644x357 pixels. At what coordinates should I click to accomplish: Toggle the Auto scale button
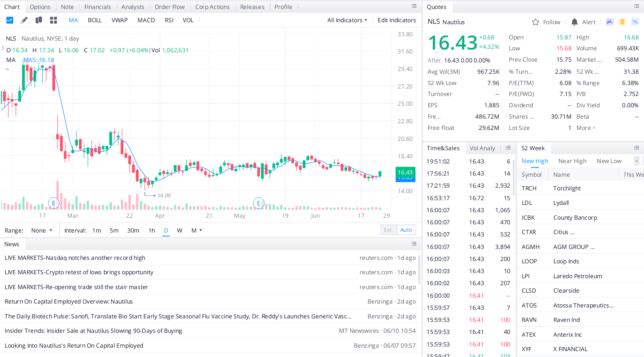406,230
